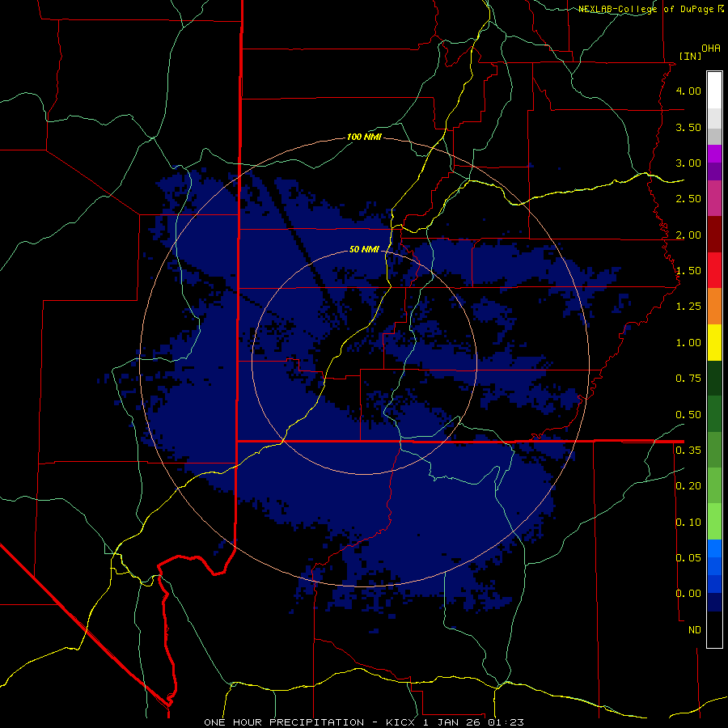Pick the white swatch atop the legend
The height and width of the screenshot is (728, 728).
pyautogui.click(x=714, y=91)
